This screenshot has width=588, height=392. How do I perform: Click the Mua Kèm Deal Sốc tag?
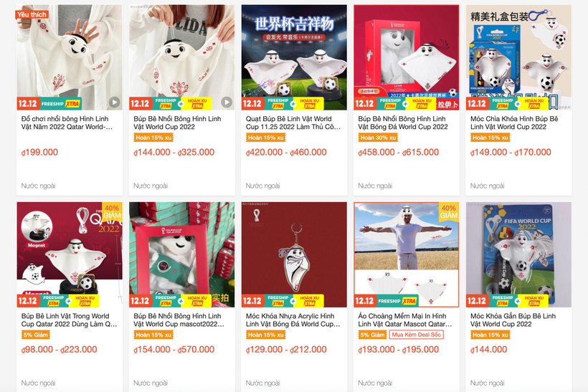(x=416, y=335)
